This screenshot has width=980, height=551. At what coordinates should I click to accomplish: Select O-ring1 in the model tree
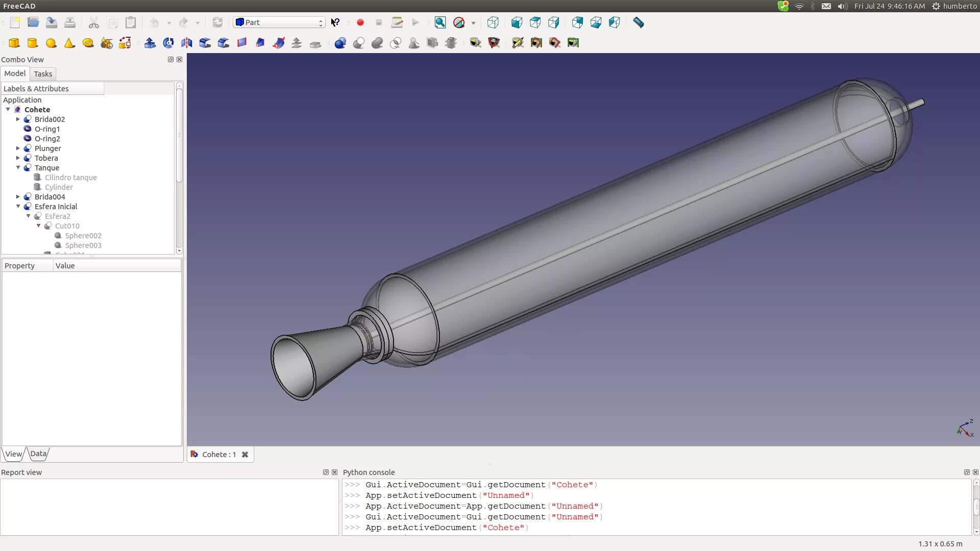coord(47,129)
